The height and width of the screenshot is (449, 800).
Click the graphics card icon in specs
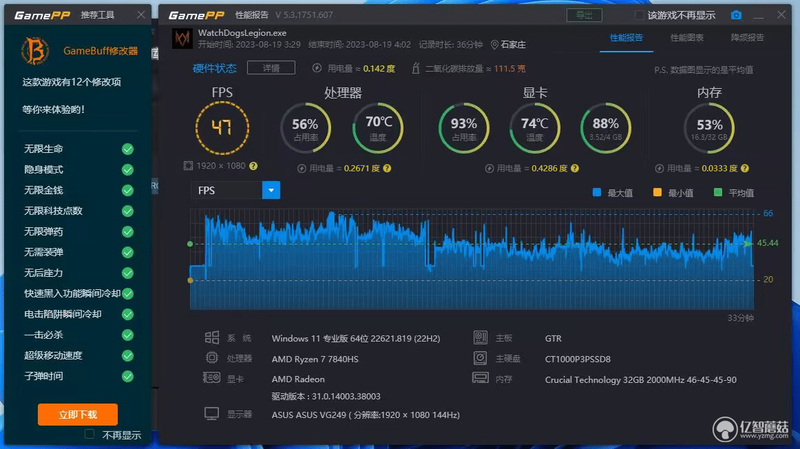pos(212,378)
